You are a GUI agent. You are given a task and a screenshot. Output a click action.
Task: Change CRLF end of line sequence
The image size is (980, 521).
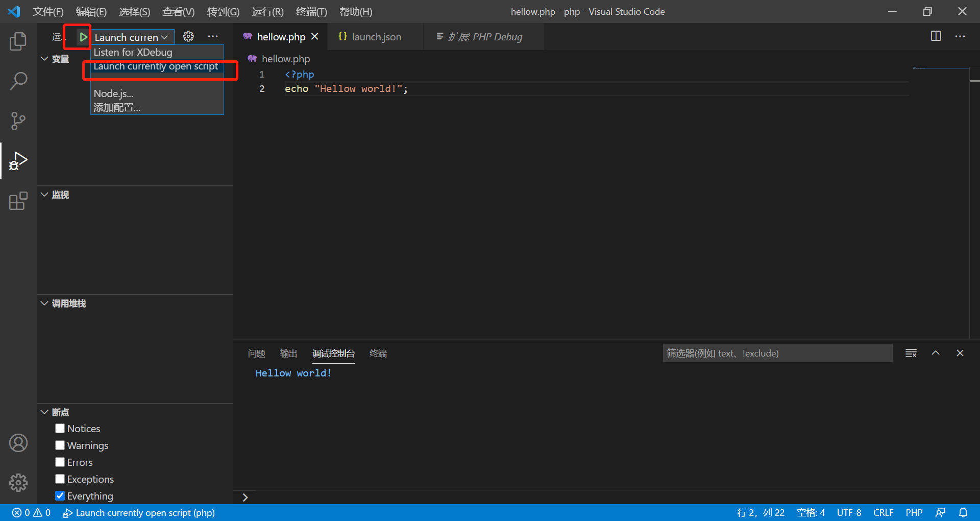click(883, 512)
